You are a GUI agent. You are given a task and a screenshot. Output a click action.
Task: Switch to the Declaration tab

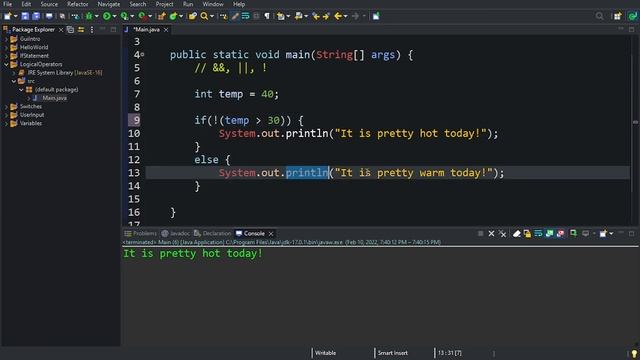212,233
